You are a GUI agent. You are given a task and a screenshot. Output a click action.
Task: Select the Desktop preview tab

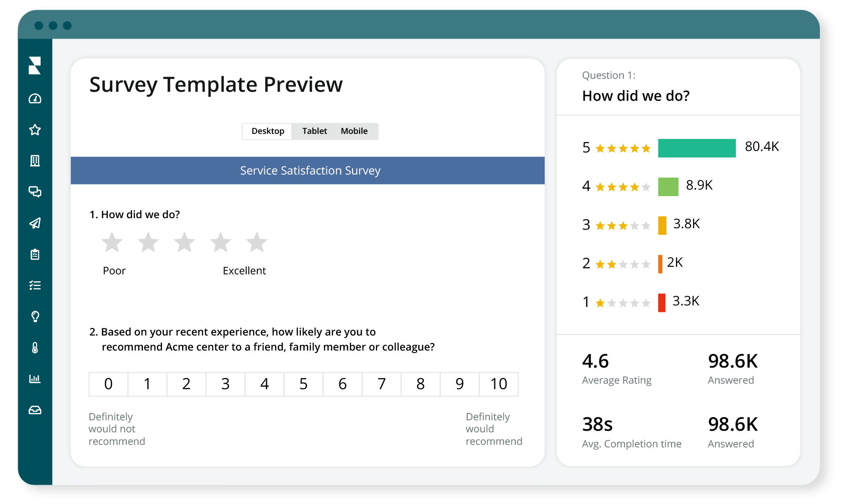pyautogui.click(x=268, y=131)
